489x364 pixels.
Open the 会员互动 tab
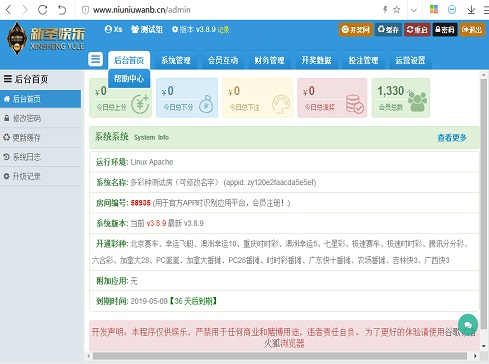[x=223, y=60]
